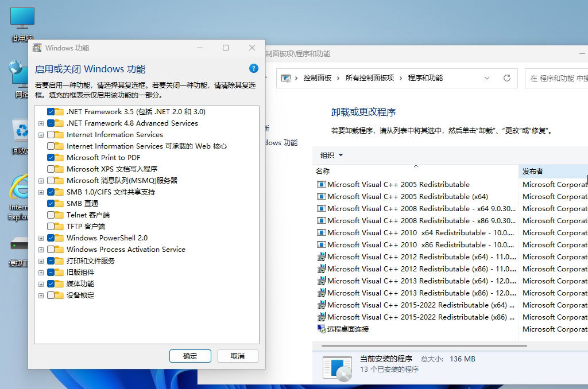Open the address bar dropdown chevron
Image resolution: width=588 pixels, height=389 pixels.
click(x=488, y=77)
